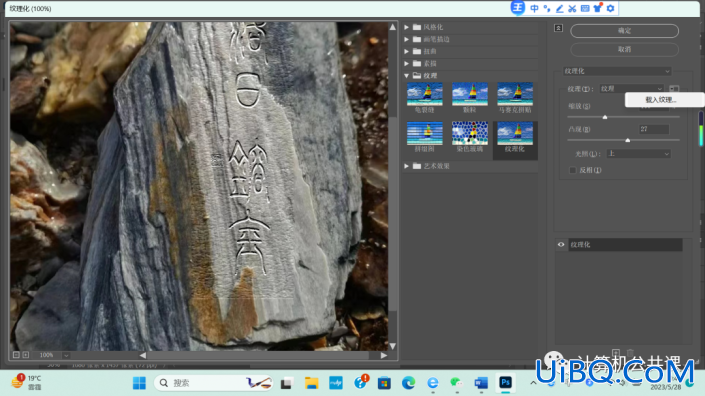Click Windows taskbar search box
Screen dimensions: 705x396
click(214, 383)
